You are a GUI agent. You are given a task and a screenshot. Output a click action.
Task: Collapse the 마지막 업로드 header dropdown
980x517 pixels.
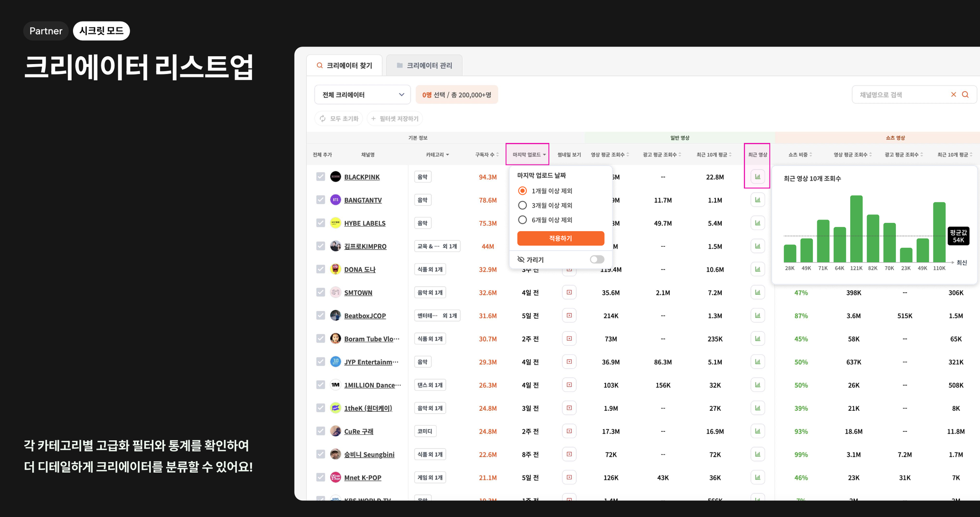coord(528,154)
